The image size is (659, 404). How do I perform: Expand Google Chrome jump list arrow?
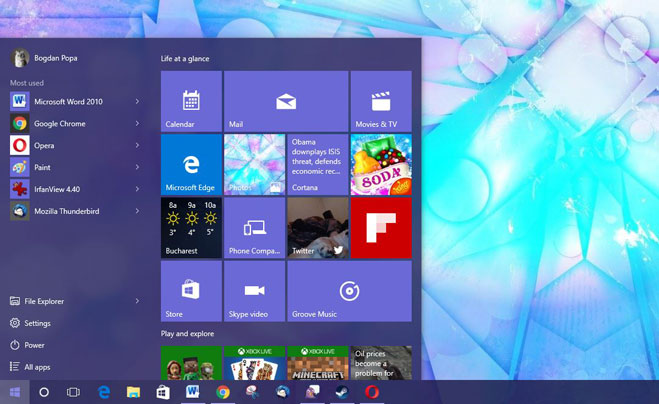click(137, 124)
